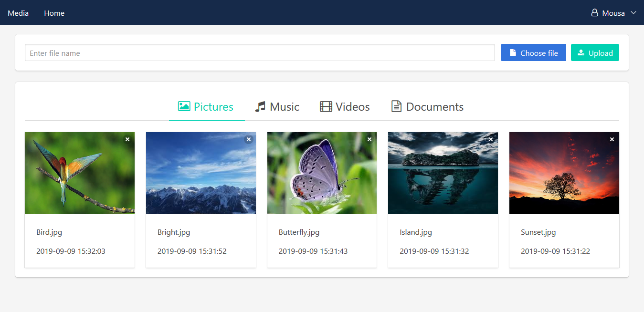Image resolution: width=644 pixels, height=312 pixels.
Task: Select the Pictures tab
Action: point(206,107)
